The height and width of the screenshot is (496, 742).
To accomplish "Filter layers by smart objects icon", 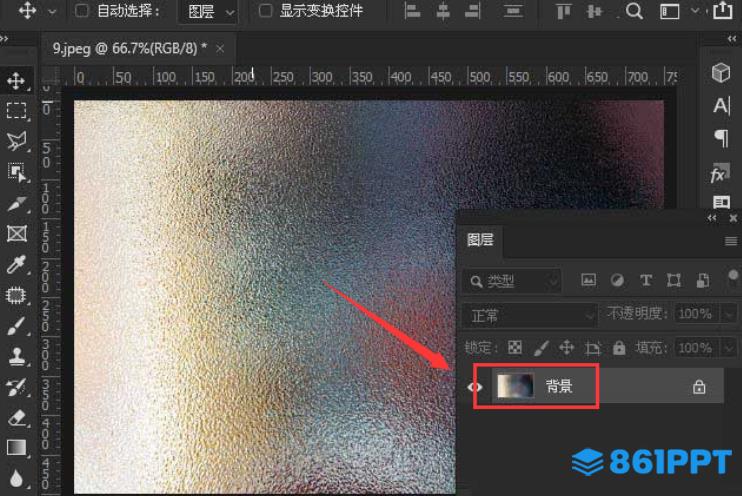I will pos(703,280).
